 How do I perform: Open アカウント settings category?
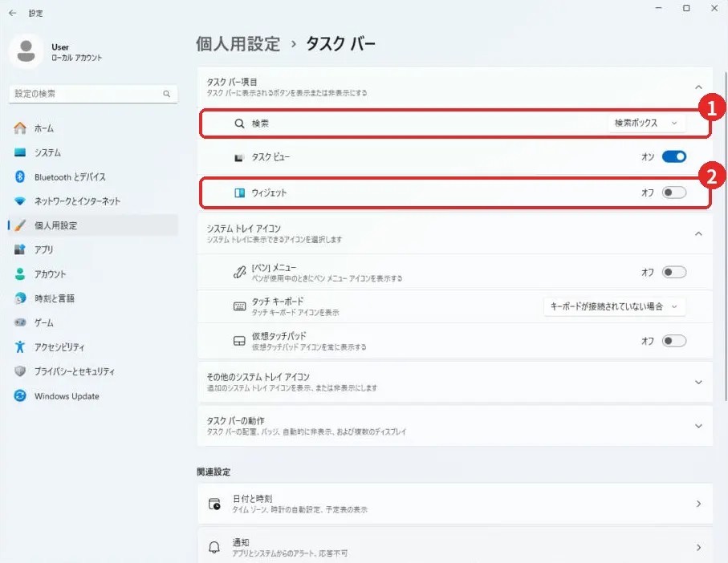click(x=93, y=273)
